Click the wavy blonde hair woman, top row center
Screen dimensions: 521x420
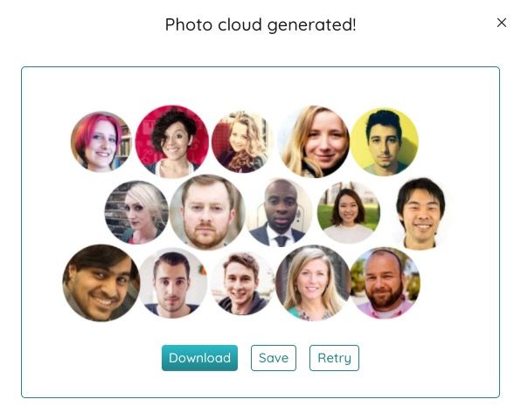tap(242, 141)
